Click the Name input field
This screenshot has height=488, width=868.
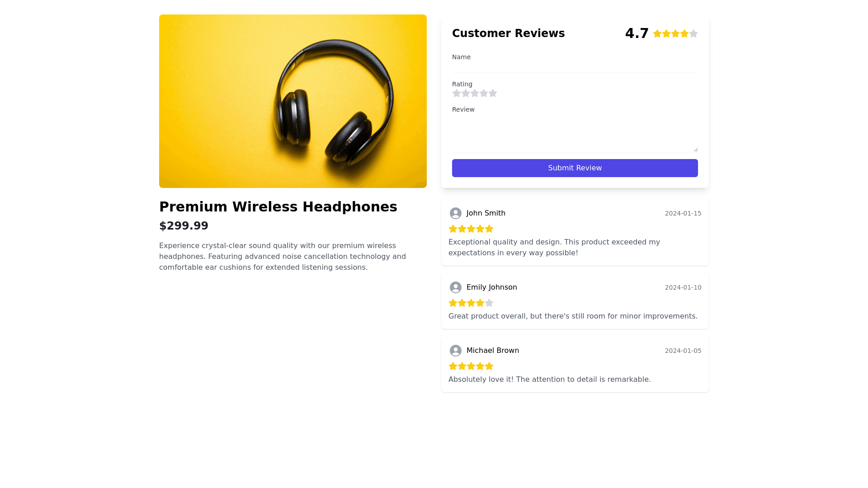pos(575,67)
